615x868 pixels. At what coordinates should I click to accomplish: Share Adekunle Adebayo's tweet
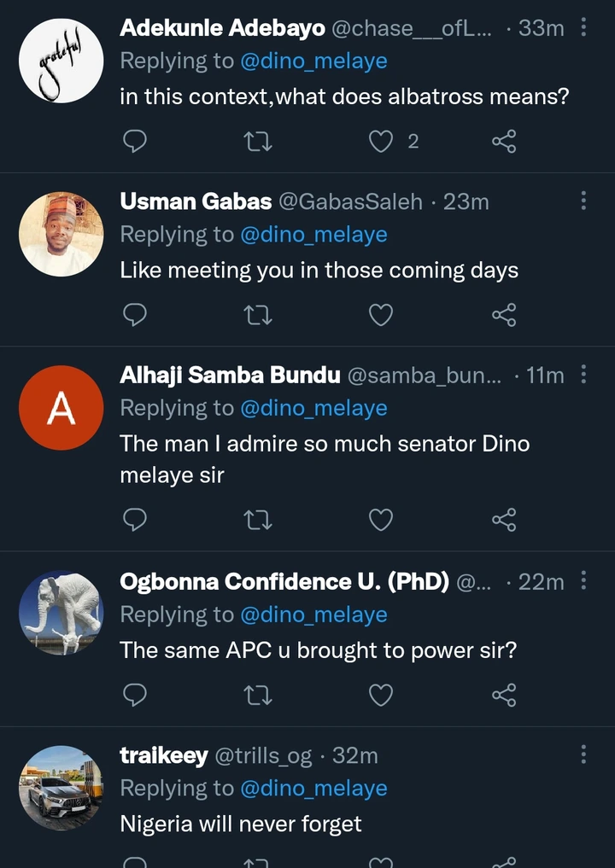point(504,141)
